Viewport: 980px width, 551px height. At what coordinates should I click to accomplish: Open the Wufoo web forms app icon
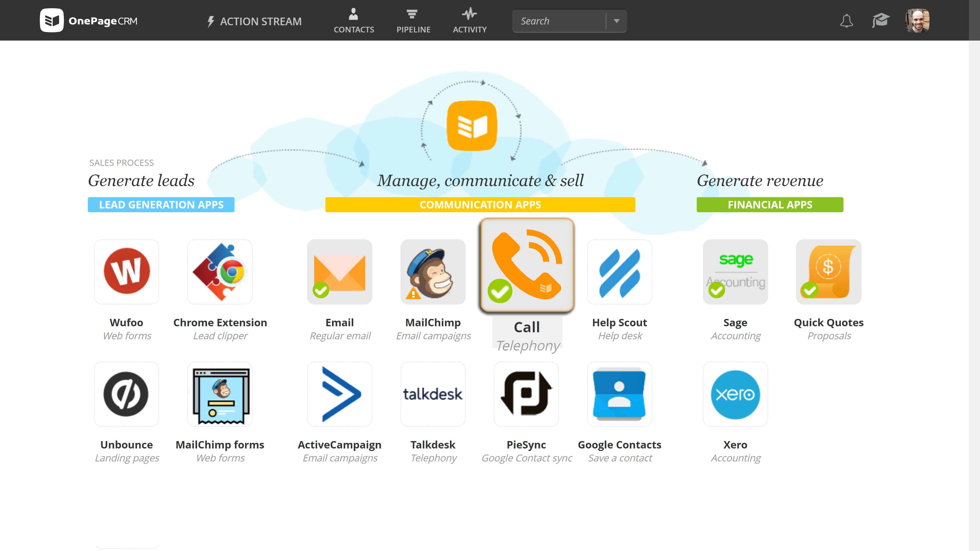point(127,271)
